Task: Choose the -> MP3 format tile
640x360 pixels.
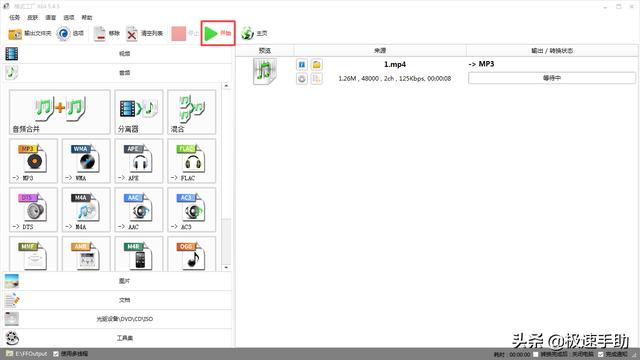Action: point(33,161)
